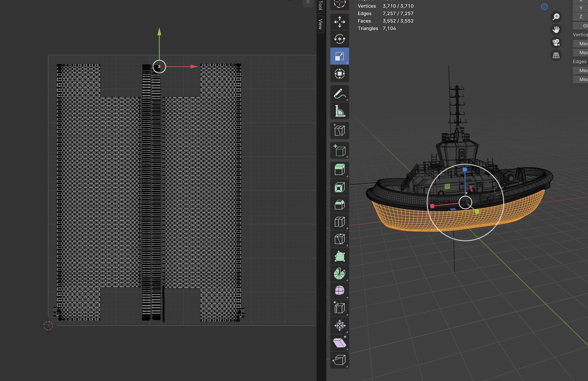Click the green Y scale handle near the hull
Screen dimensions: 588x381
coord(477,212)
